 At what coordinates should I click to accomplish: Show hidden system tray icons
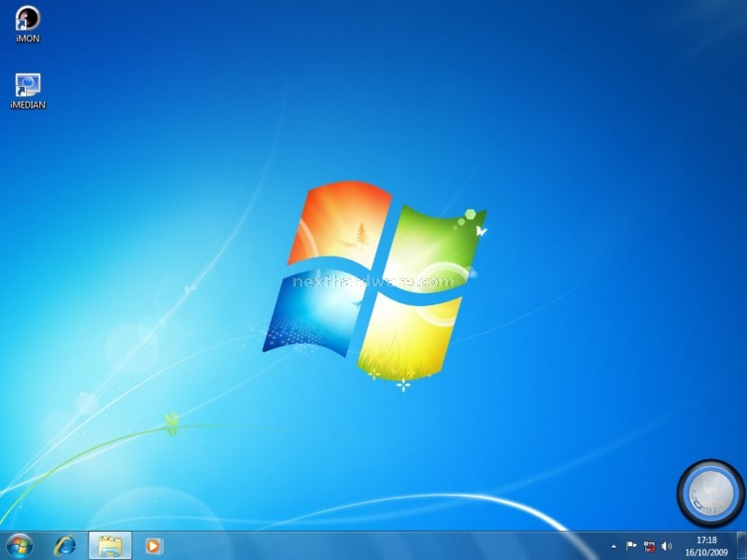coord(613,547)
